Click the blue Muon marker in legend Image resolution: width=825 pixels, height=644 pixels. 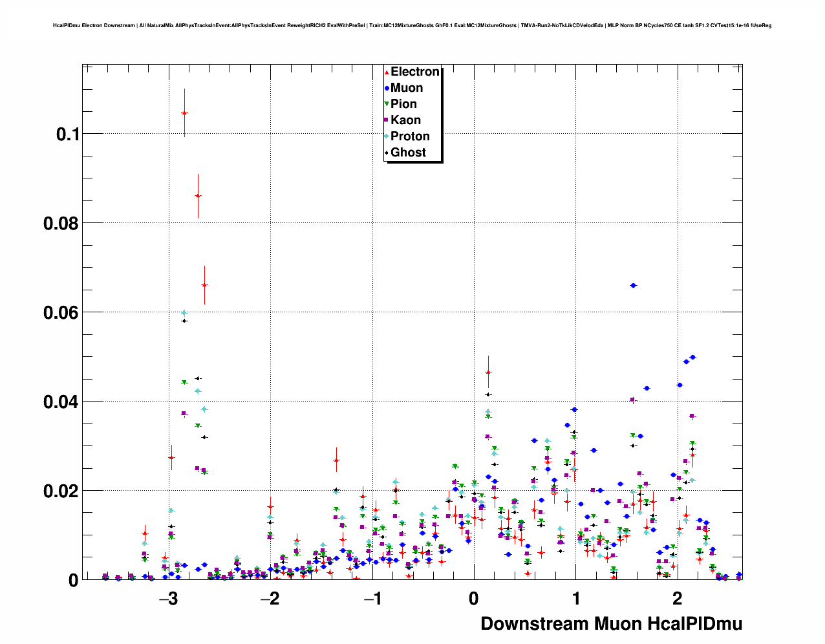tap(387, 88)
